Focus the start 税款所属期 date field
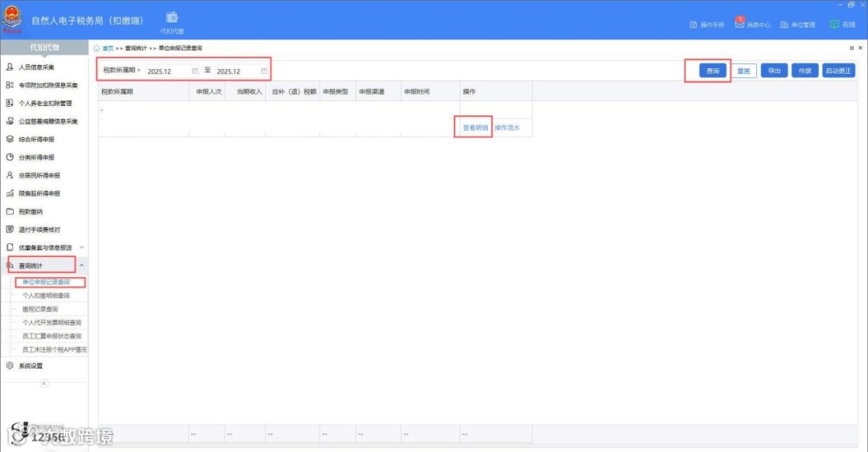The width and height of the screenshot is (868, 452). (172, 71)
